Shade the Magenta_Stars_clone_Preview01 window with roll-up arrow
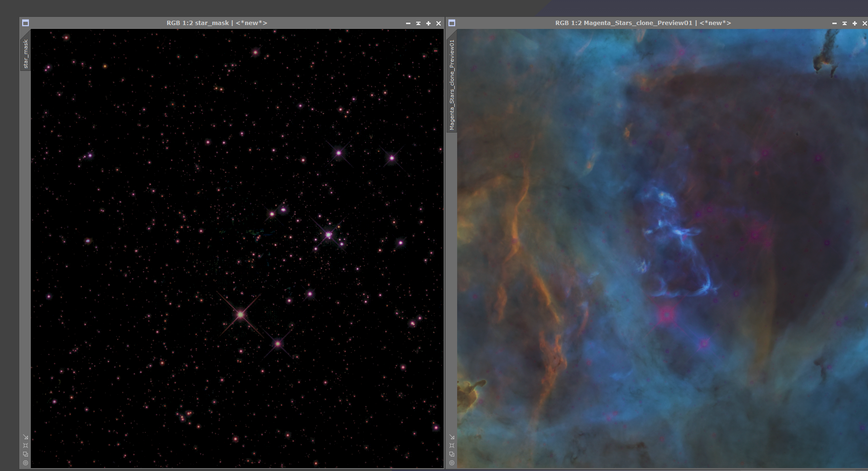 844,23
